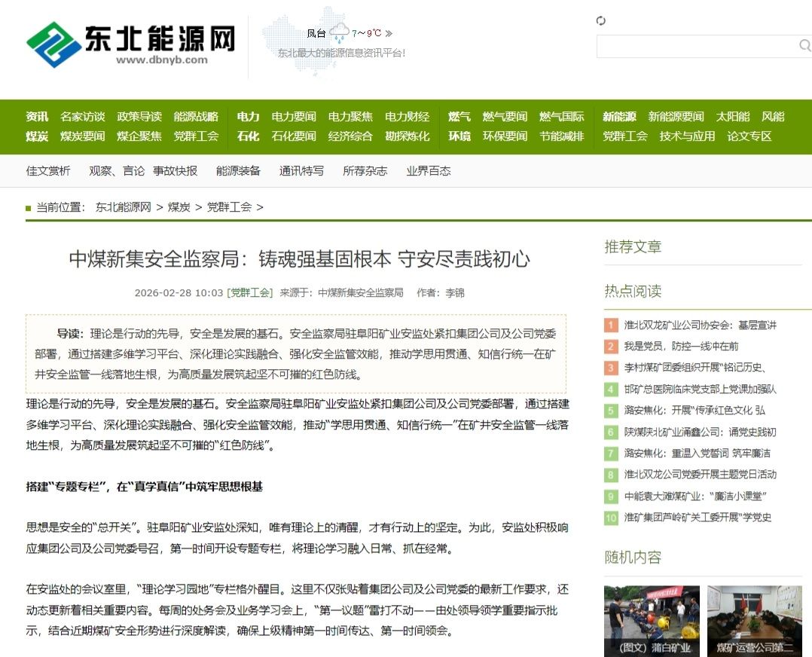This screenshot has width=812, height=657.
Task: Click the circular loading icon above search box
Action: [600, 20]
